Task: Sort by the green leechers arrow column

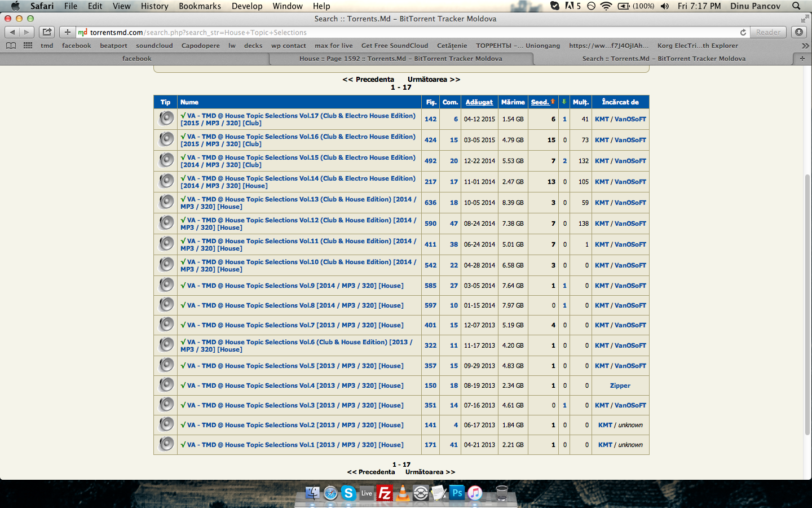Action: (x=564, y=102)
